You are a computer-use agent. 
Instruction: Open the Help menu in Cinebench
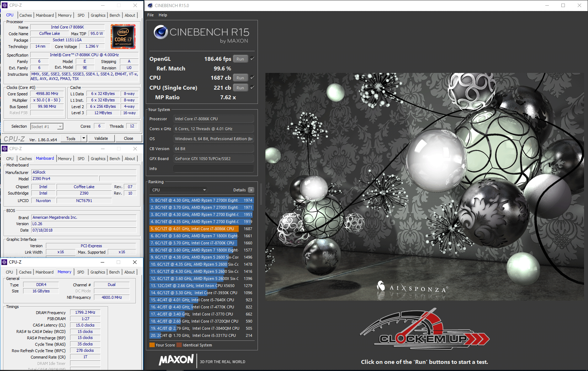[x=163, y=15]
